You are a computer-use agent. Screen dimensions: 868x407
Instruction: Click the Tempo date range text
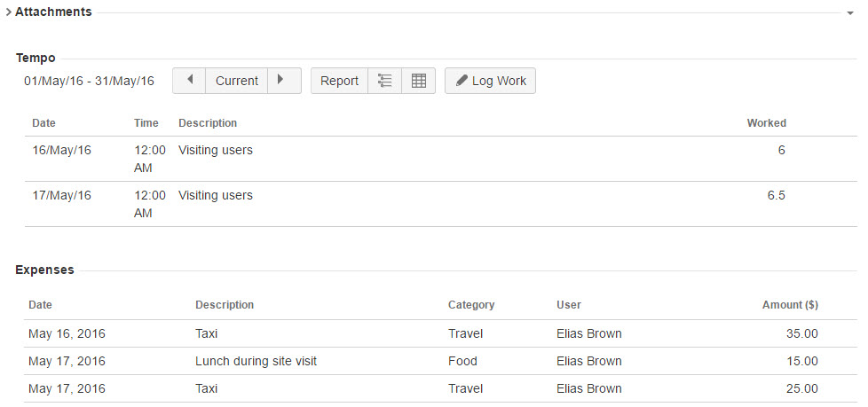89,82
